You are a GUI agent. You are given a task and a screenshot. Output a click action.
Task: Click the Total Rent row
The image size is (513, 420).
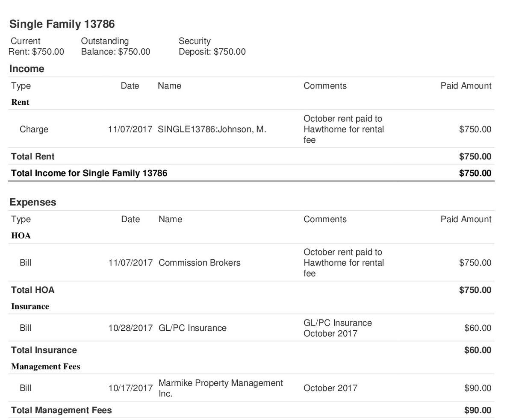click(x=33, y=156)
